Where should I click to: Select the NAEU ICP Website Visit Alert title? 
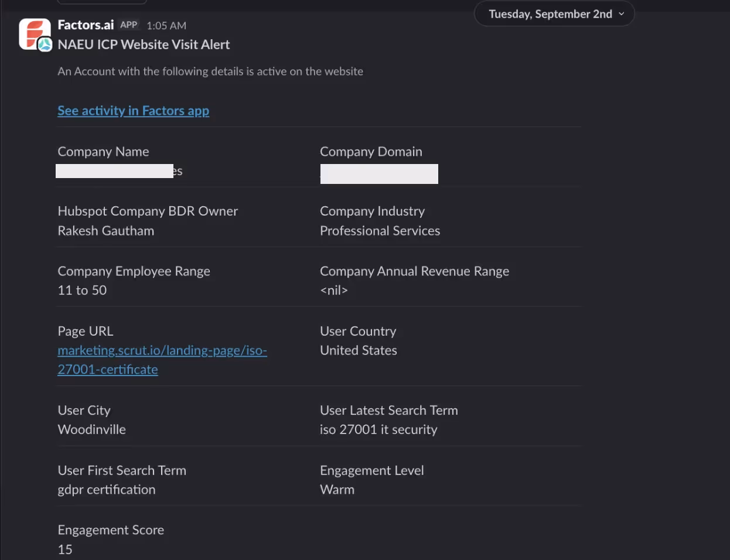[144, 45]
